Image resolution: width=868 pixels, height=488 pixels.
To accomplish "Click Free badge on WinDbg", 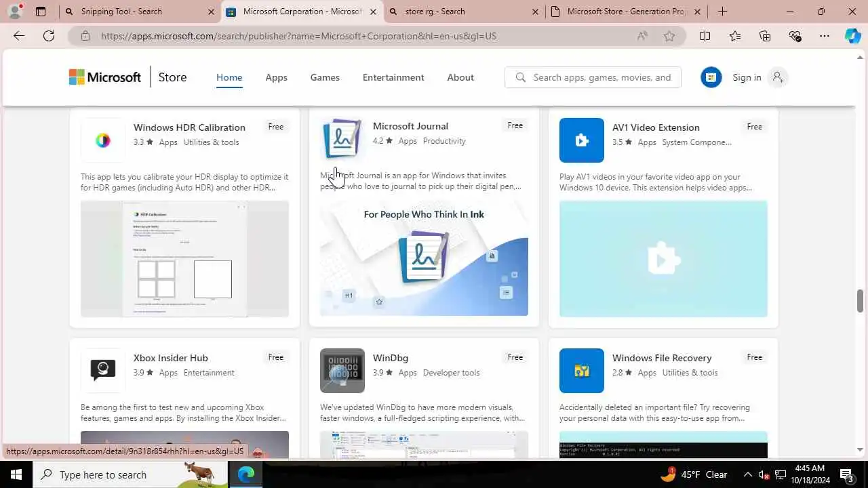I will 515,357.
